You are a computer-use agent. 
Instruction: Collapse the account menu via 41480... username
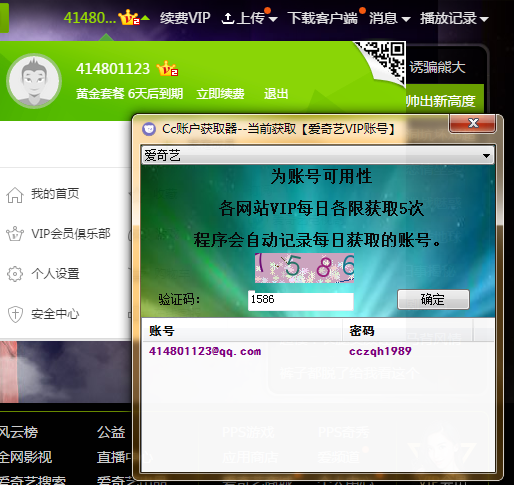point(89,18)
